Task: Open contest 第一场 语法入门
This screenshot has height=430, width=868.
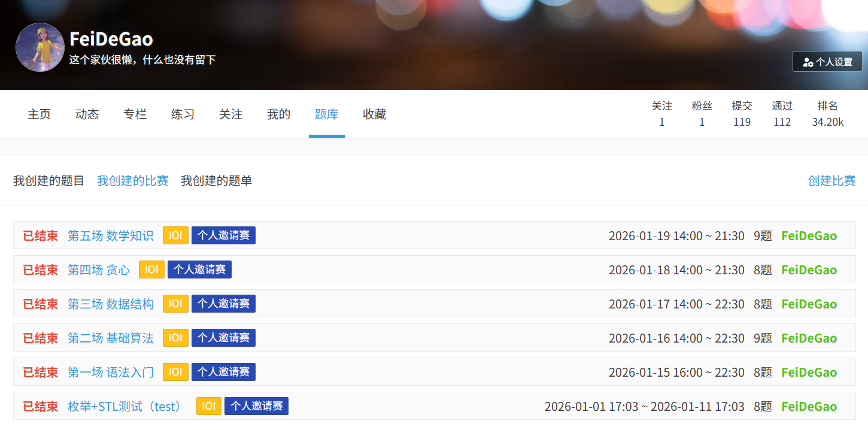Action: click(111, 373)
